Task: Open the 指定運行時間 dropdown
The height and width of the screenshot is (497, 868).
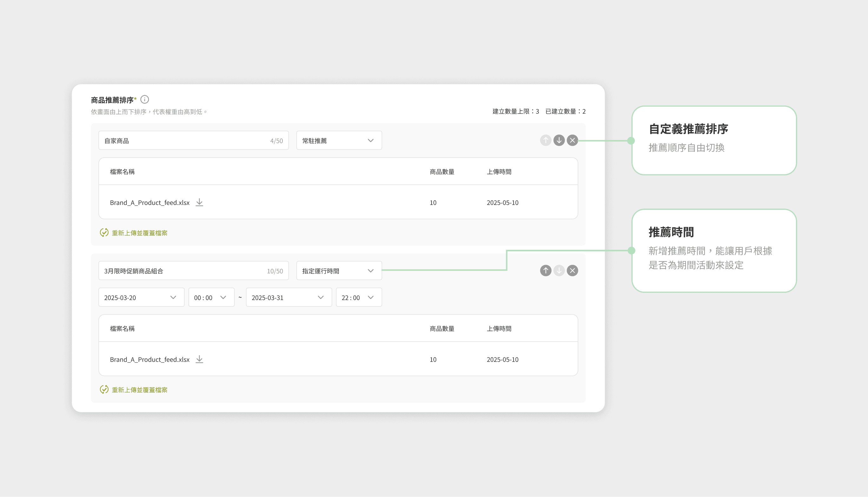Action: (x=339, y=271)
